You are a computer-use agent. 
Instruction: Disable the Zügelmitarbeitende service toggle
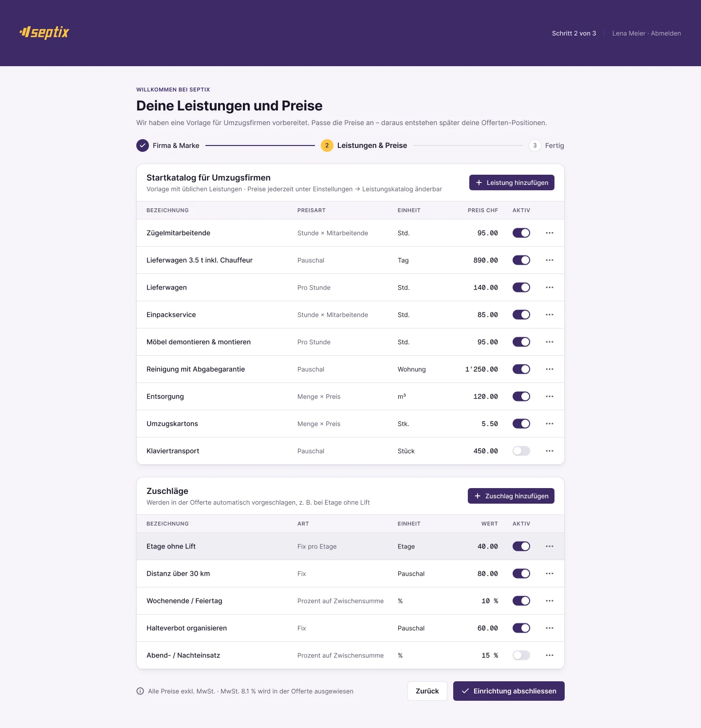coord(521,233)
